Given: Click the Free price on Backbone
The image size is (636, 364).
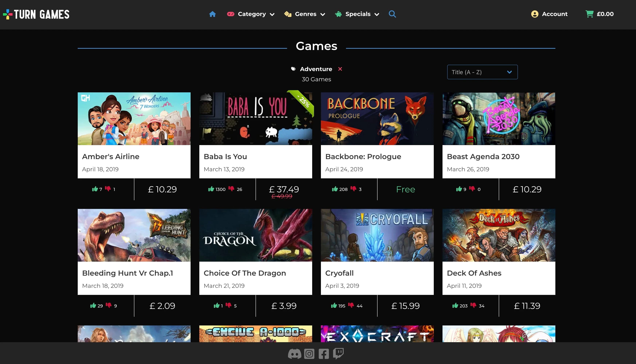Looking at the screenshot, I should [406, 189].
